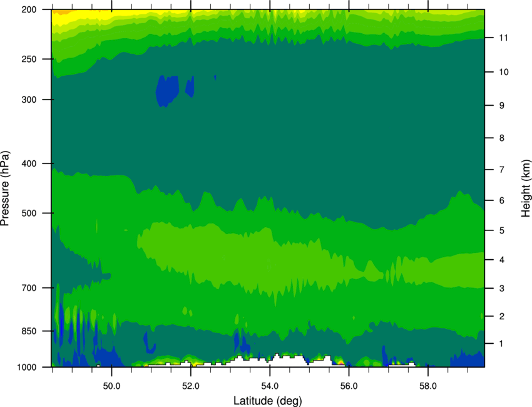Click the 'Pressure (hPa)' axis title
The image size is (532, 407).
pos(5,188)
